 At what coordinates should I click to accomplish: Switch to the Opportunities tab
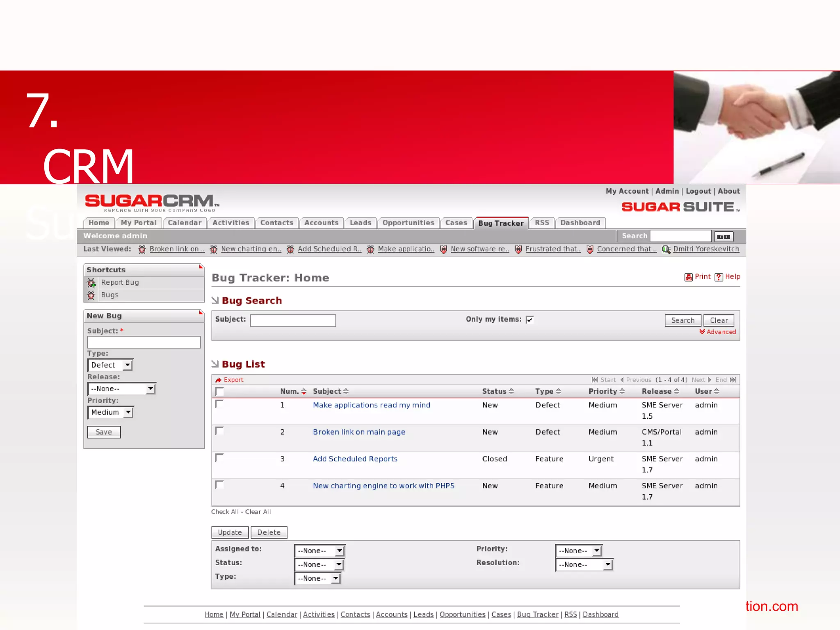(x=408, y=223)
